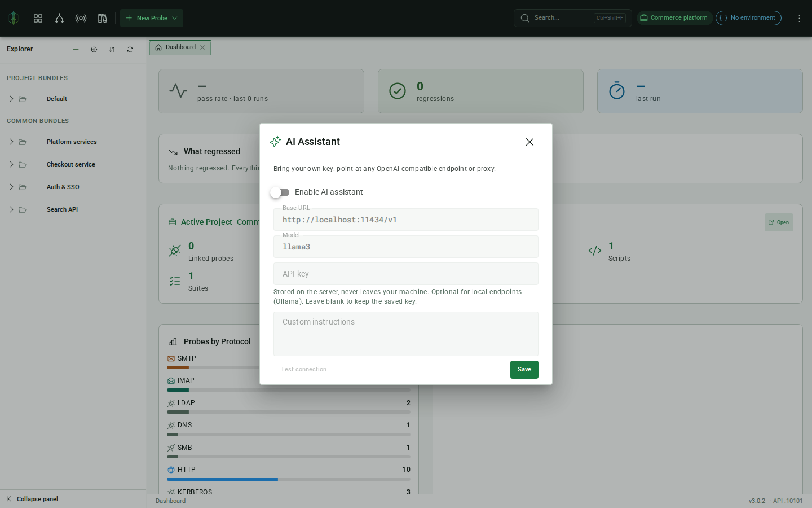Expand the Auth & SSO bundle
This screenshot has width=812, height=508.
coord(11,187)
